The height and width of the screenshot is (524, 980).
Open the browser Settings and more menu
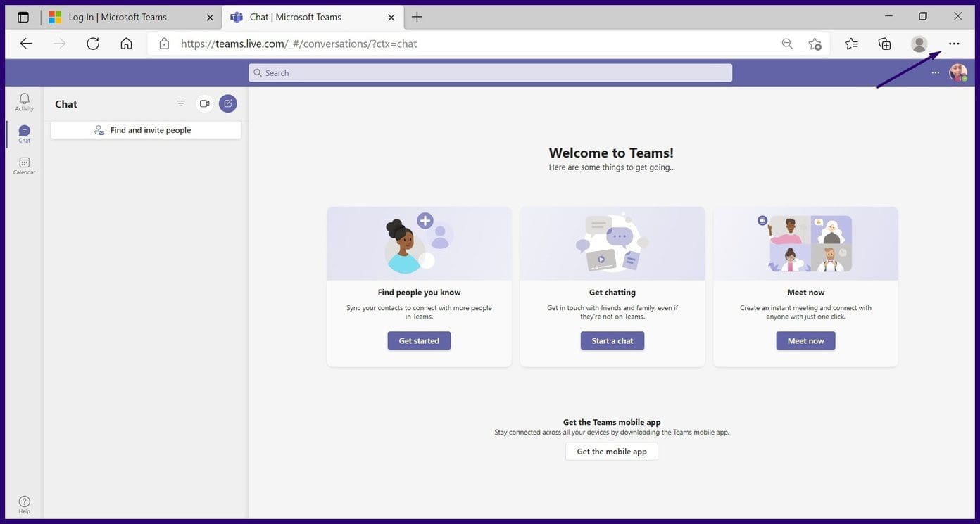coord(954,44)
